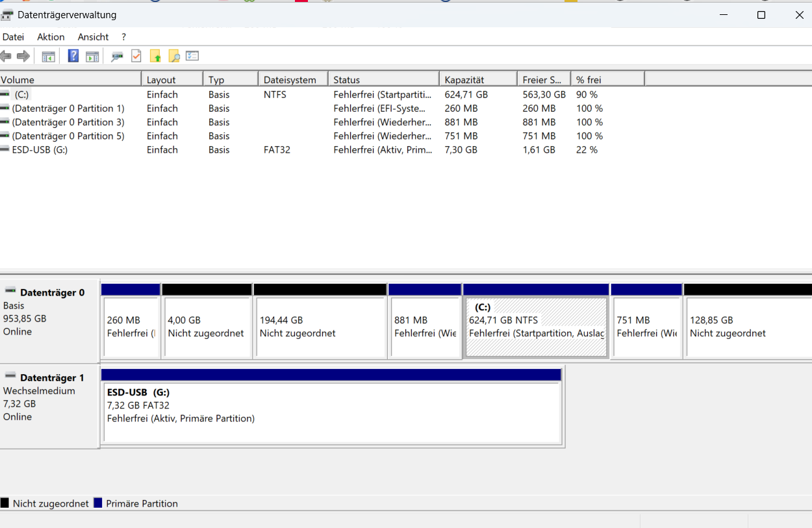Select the (C:) volume row
812x528 pixels.
322,95
